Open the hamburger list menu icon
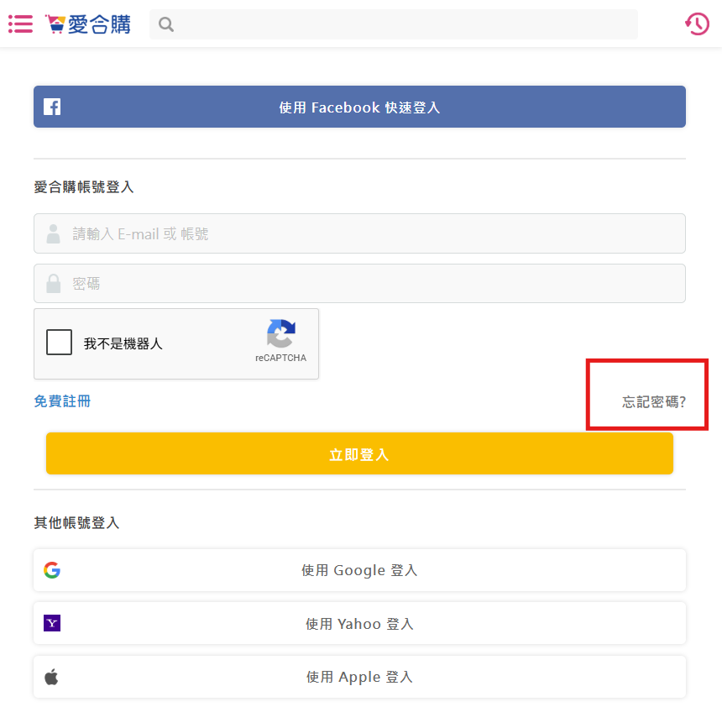Image resolution: width=722 pixels, height=728 pixels. [x=20, y=24]
